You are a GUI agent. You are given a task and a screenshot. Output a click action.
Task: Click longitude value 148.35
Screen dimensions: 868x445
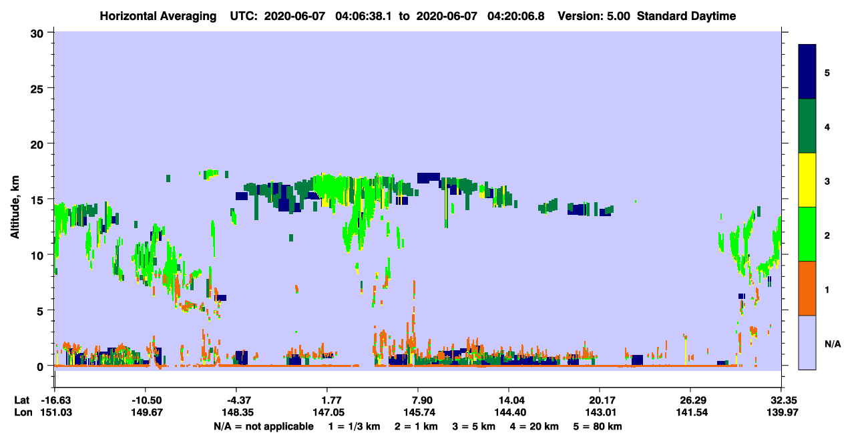click(236, 413)
